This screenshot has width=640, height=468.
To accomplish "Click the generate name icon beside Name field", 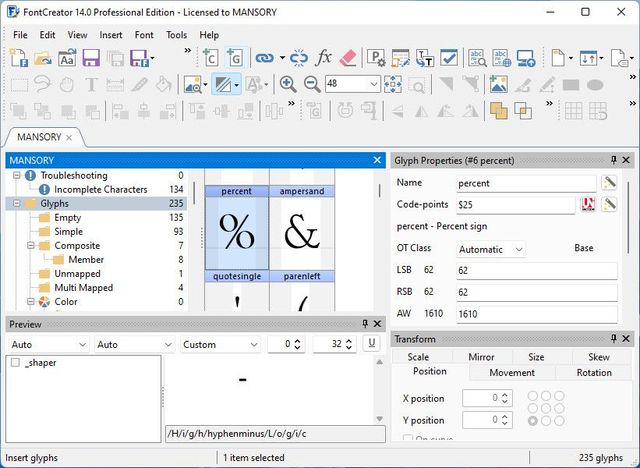I will pyautogui.click(x=609, y=183).
